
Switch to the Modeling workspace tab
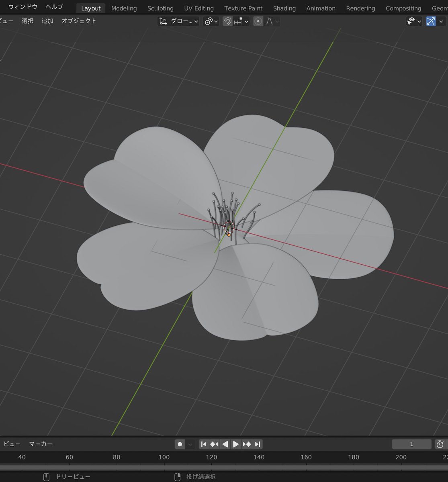coord(124,8)
